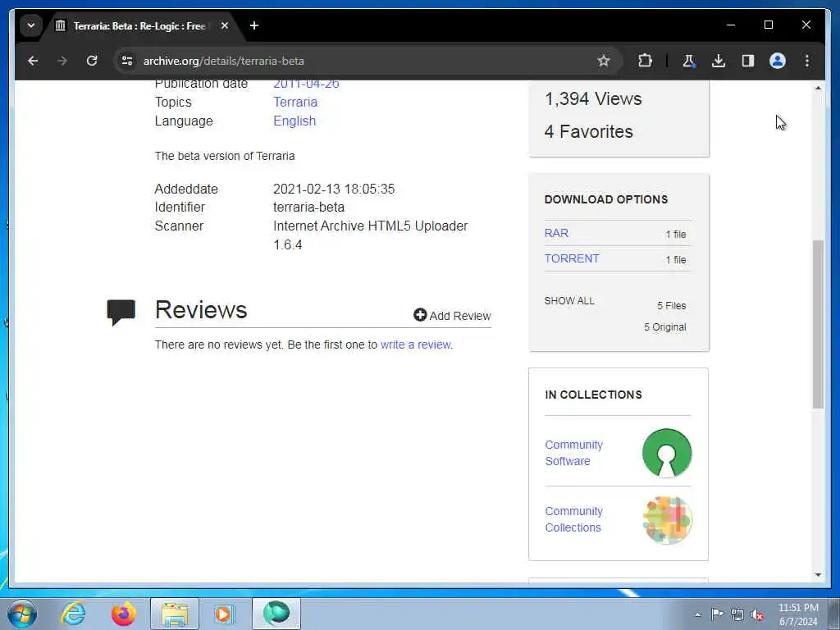Click the Reviews speech bubble icon
Viewport: 840px width, 630px height.
121,312
